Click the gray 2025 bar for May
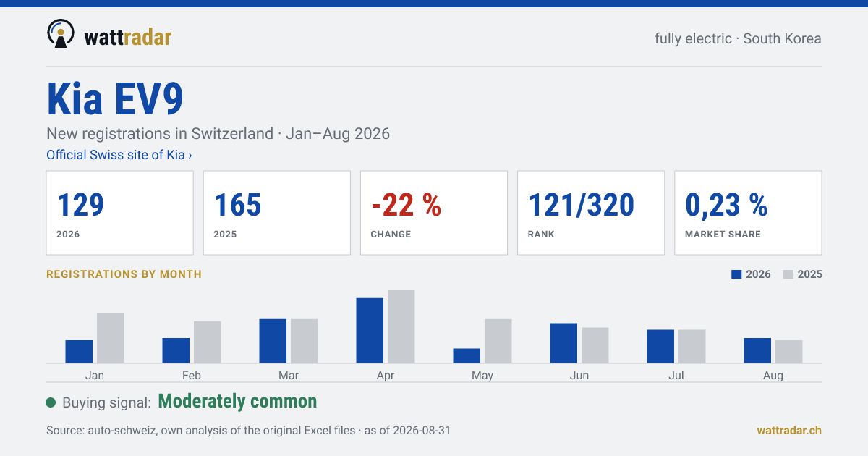The height and width of the screenshot is (456, 868). point(498,341)
